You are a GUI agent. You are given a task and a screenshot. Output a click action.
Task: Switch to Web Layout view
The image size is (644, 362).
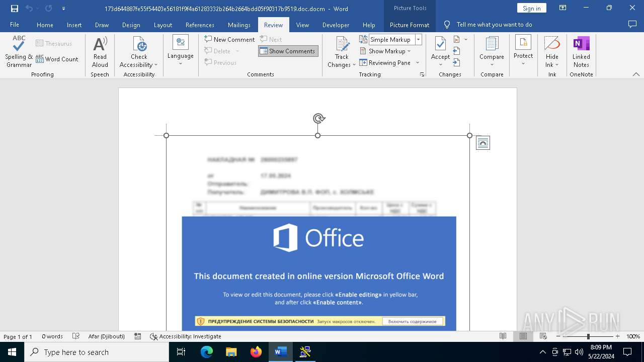[543, 336]
